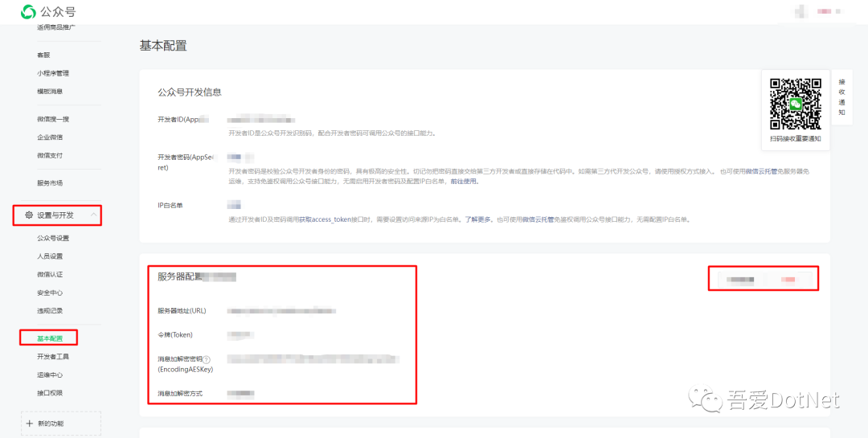Click the 消息加解密方式 label
Image resolution: width=868 pixels, height=438 pixels.
point(181,393)
